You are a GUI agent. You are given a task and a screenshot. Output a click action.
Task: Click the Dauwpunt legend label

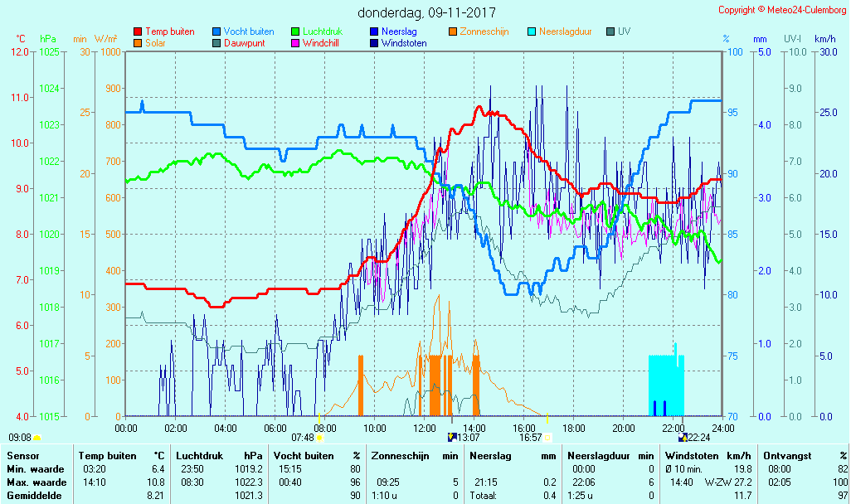coord(245,43)
